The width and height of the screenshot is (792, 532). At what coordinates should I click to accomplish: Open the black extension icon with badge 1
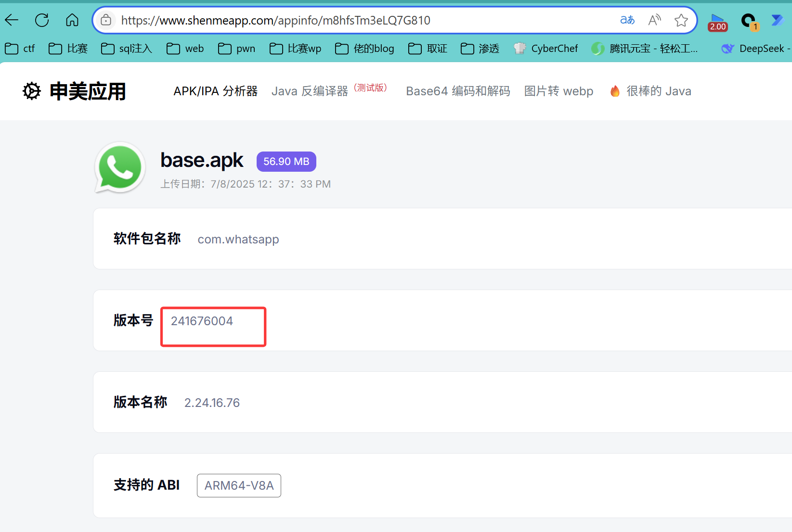750,22
